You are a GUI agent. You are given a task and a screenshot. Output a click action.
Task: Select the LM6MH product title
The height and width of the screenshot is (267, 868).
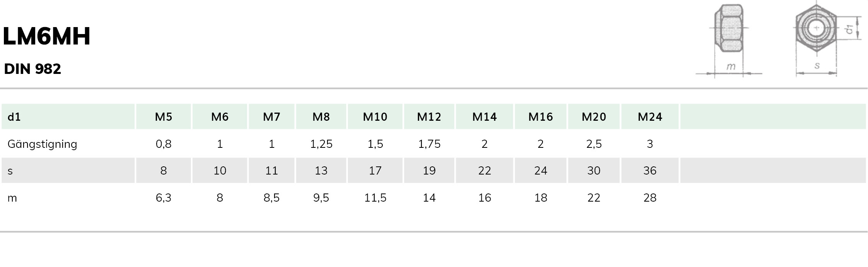pyautogui.click(x=46, y=36)
